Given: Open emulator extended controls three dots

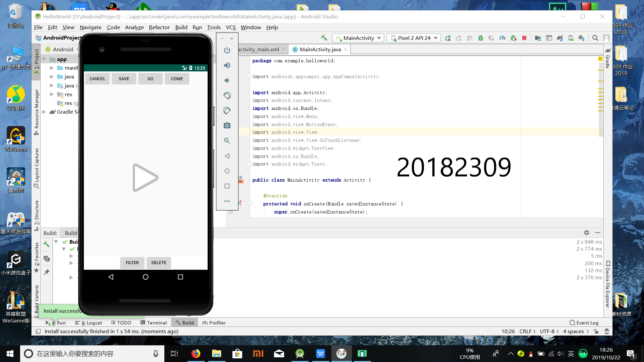Looking at the screenshot, I should point(227,201).
